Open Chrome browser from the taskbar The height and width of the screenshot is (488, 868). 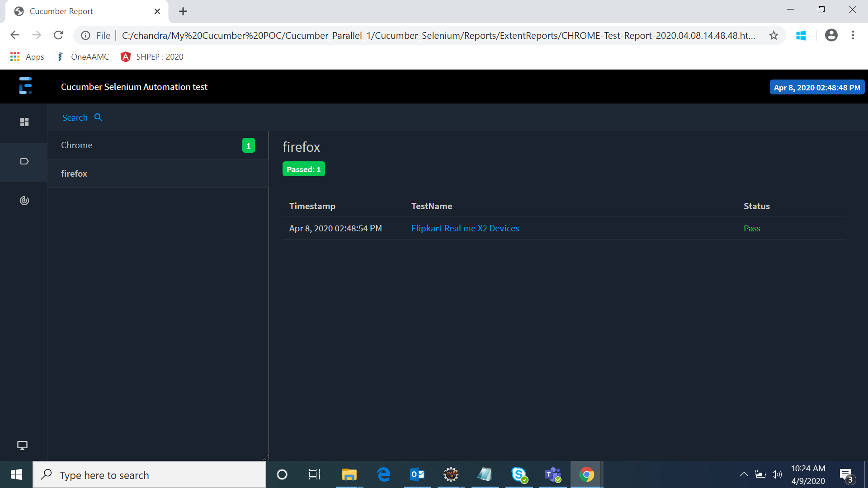586,474
